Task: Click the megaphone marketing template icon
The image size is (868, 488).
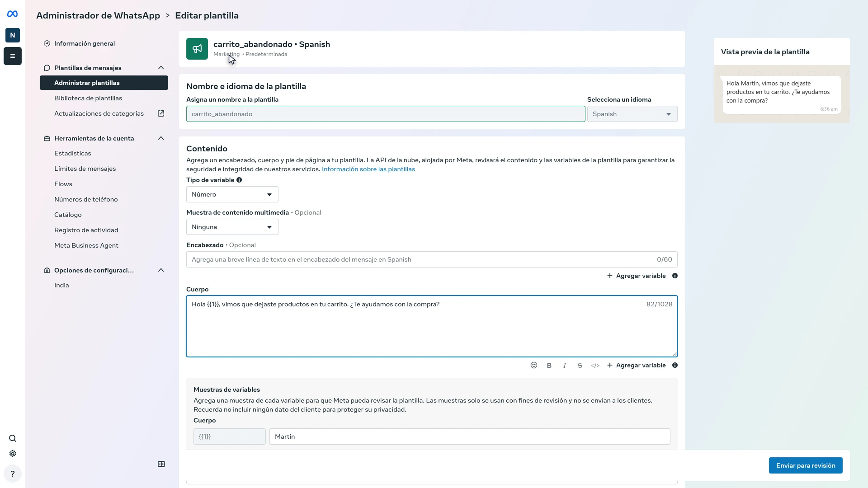Action: tap(197, 49)
